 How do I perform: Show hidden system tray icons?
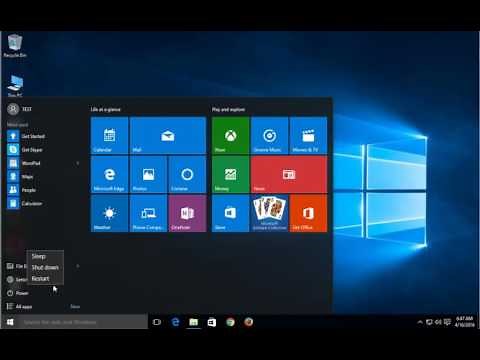[x=420, y=322]
